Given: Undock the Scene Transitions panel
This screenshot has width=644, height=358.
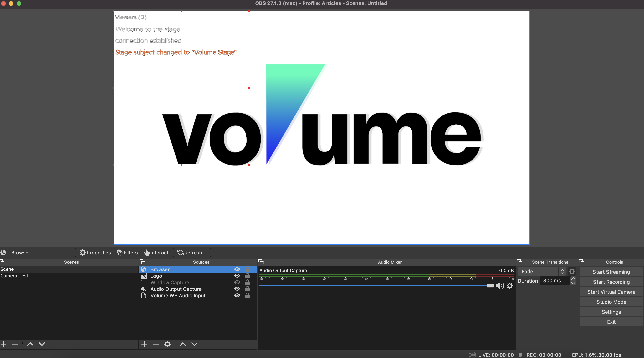Looking at the screenshot, I should (519, 262).
